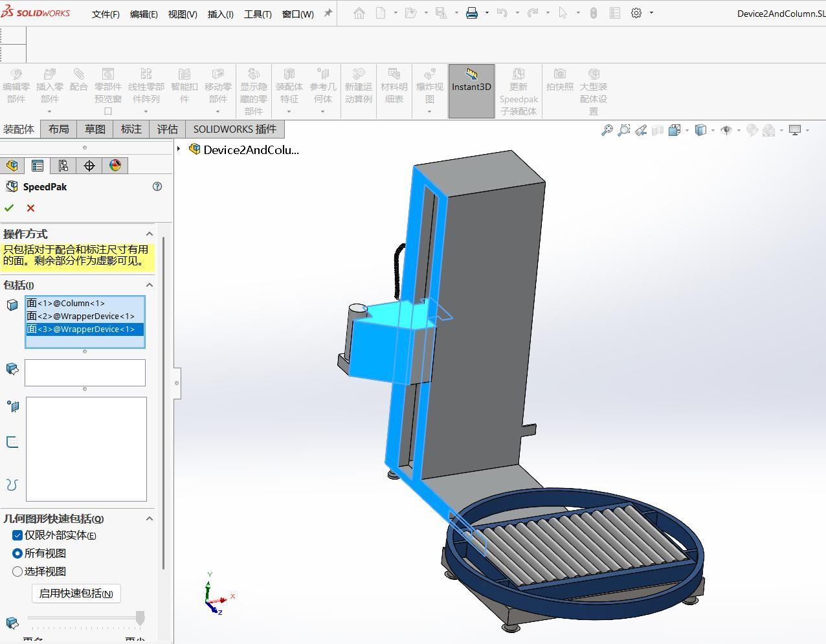Select the 选择视图 radio button
826x644 pixels.
click(17, 572)
